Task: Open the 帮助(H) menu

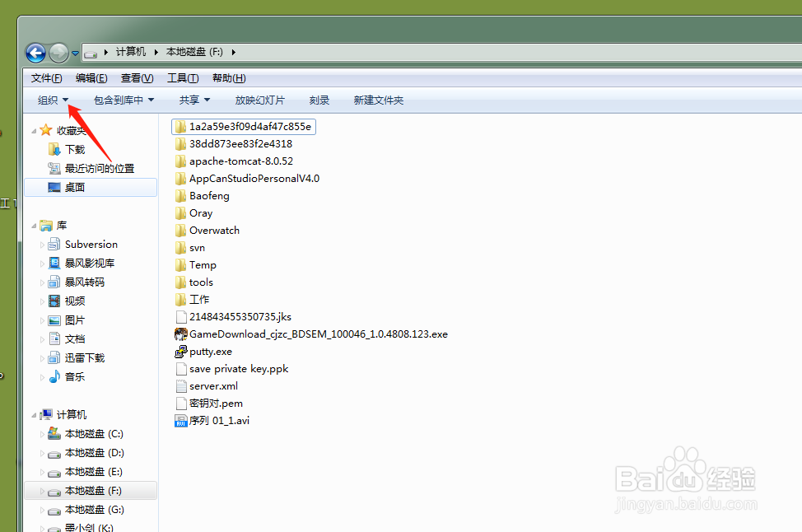Action: (x=229, y=78)
